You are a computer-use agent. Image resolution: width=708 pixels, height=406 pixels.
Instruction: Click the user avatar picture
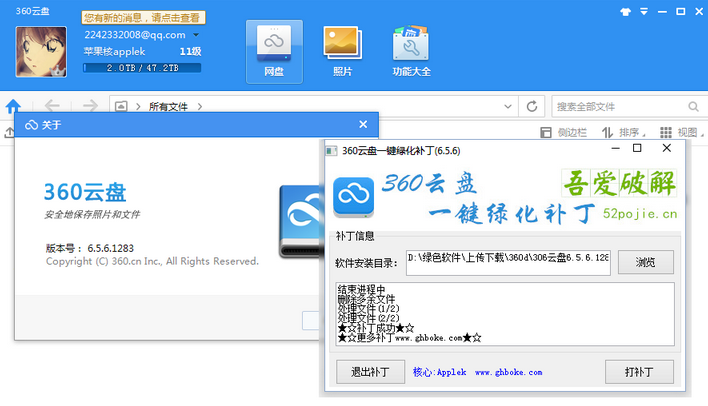[x=41, y=51]
